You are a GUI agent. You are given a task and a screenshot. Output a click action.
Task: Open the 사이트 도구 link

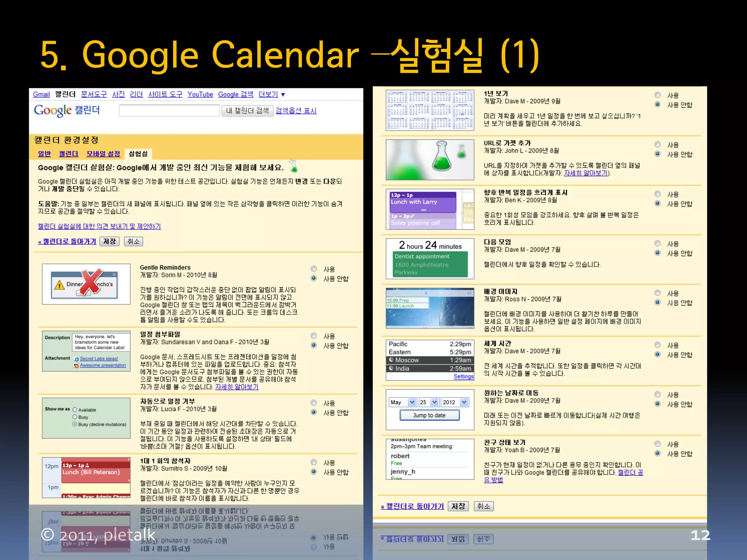pyautogui.click(x=165, y=94)
